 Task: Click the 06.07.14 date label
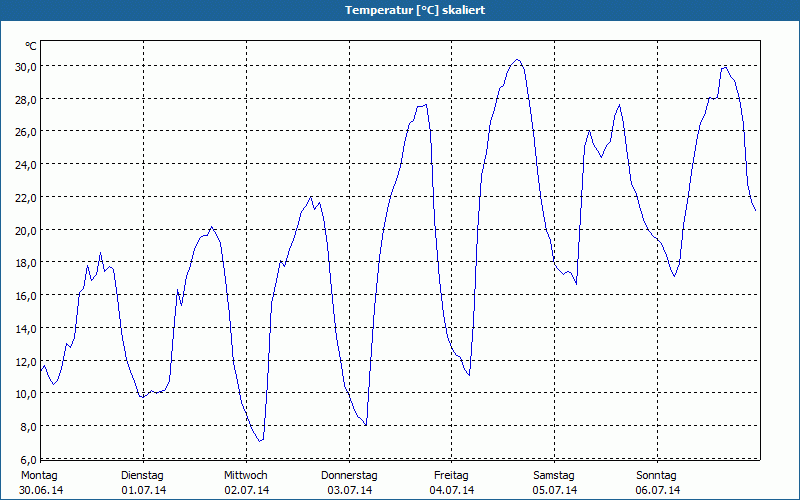point(658,491)
